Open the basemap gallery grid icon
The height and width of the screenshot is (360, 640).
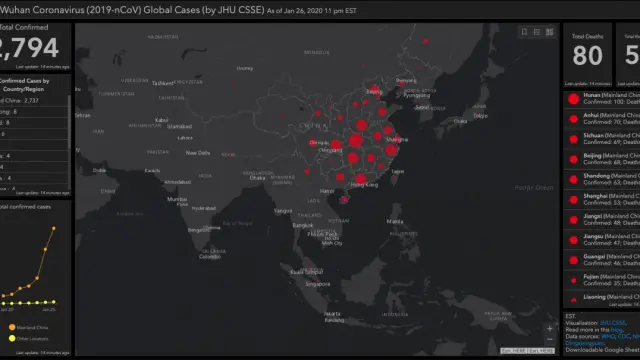[x=550, y=32]
